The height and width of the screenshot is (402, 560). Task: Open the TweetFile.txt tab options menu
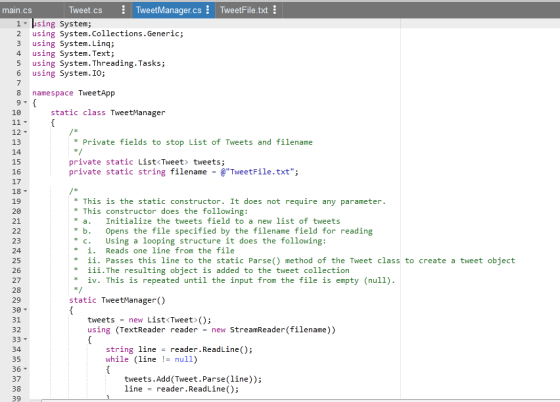coord(275,10)
